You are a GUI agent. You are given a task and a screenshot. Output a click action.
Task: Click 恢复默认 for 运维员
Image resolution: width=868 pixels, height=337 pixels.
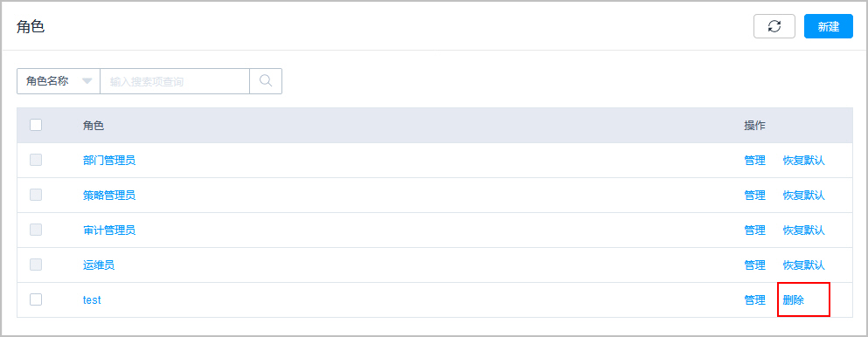click(x=804, y=265)
